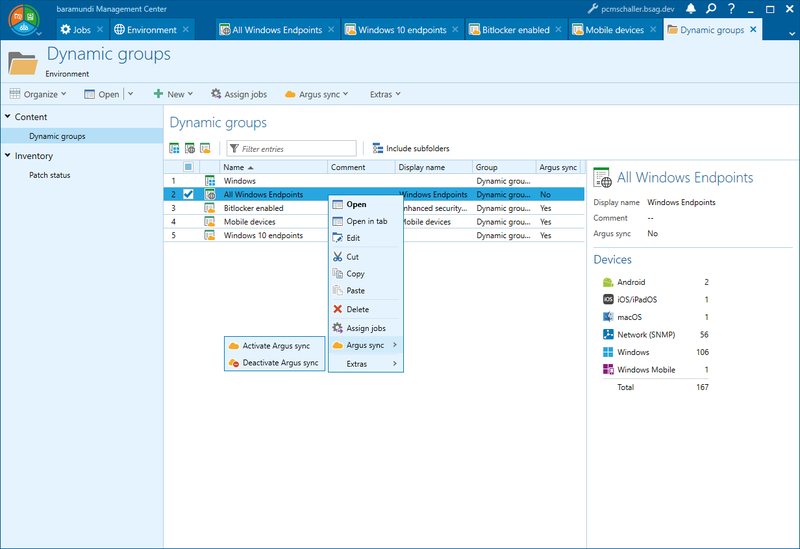Open the Argus sync submenu in context menu
Viewport: 800px width, 549px height.
tap(365, 345)
